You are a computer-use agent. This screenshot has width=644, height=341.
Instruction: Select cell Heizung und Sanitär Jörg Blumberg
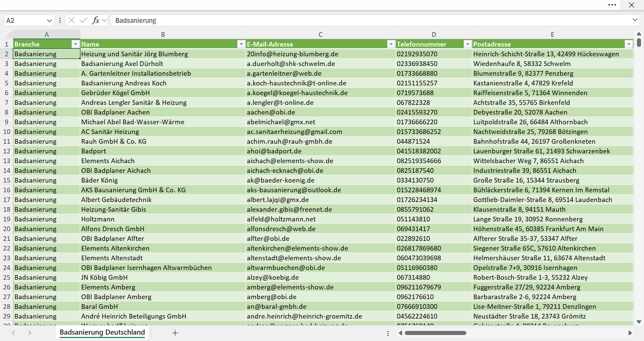pos(163,54)
